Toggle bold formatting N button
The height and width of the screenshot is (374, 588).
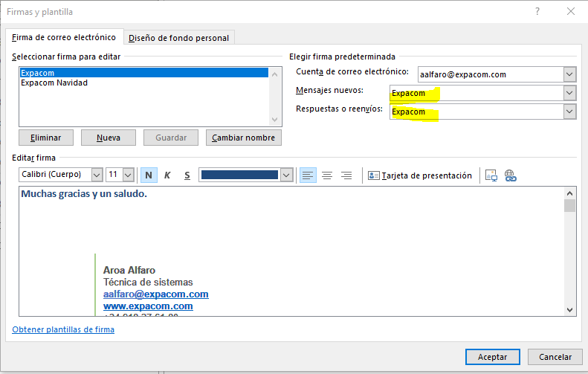coord(149,175)
